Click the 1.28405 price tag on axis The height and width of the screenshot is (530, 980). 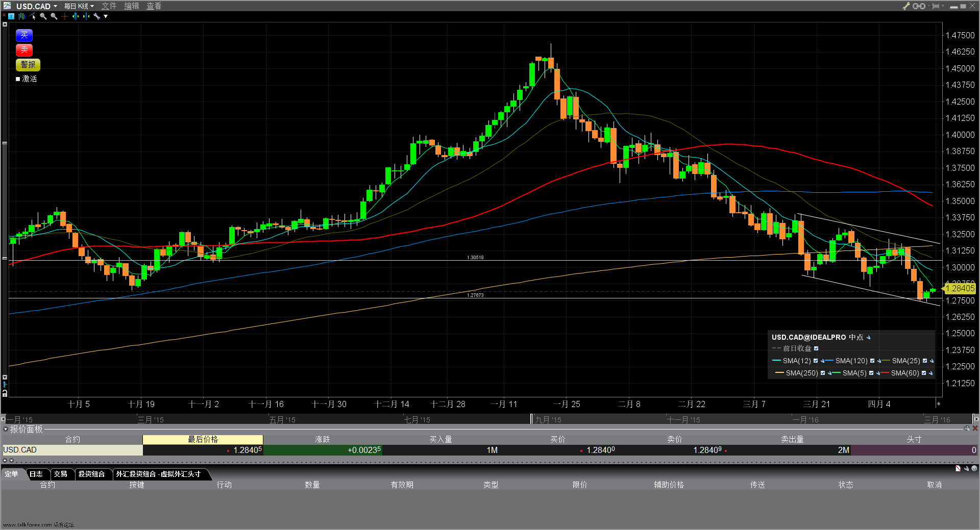pos(960,288)
